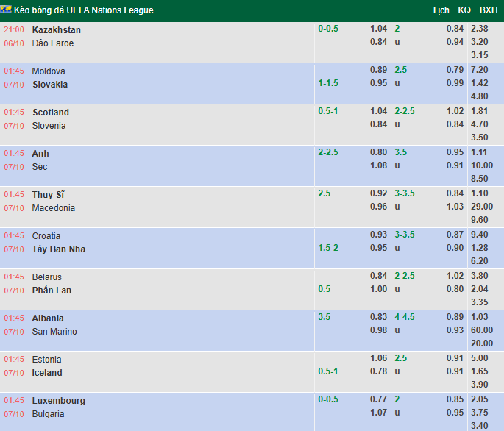Click Phần Lan handicap odds 1.00
The width and height of the screenshot is (504, 431).
[378, 288]
